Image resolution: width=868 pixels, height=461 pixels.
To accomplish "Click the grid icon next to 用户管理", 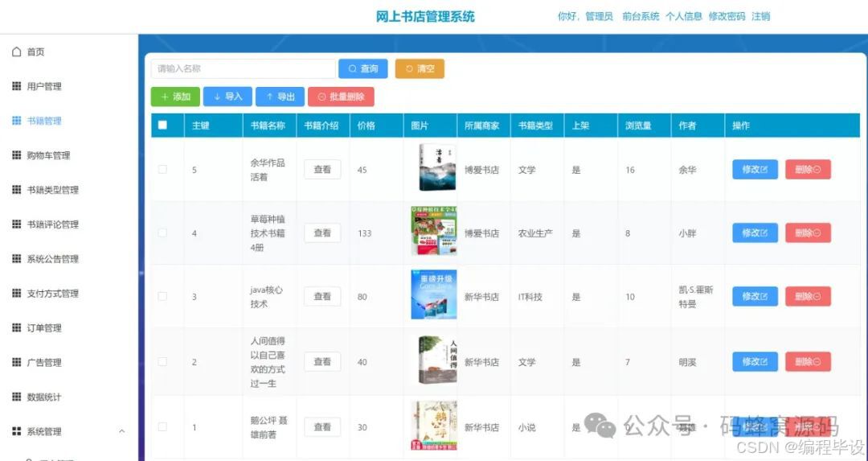I will (x=17, y=86).
